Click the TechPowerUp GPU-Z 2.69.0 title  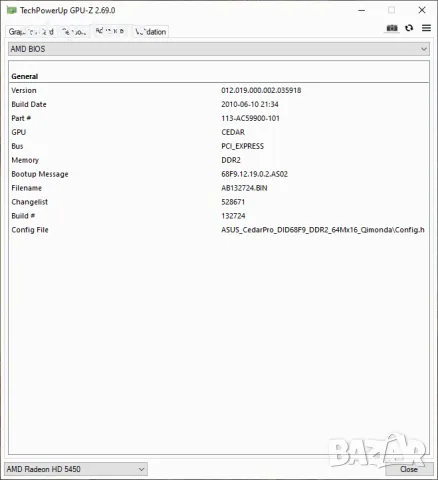pos(68,10)
